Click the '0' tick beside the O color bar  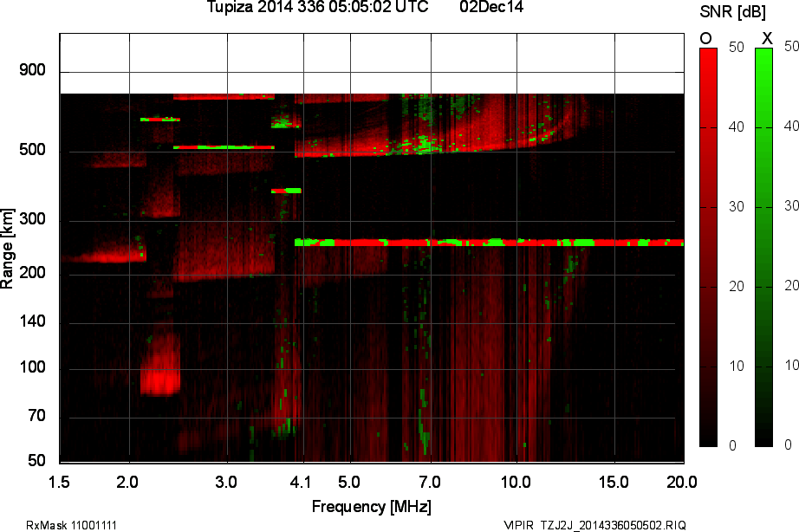click(733, 445)
